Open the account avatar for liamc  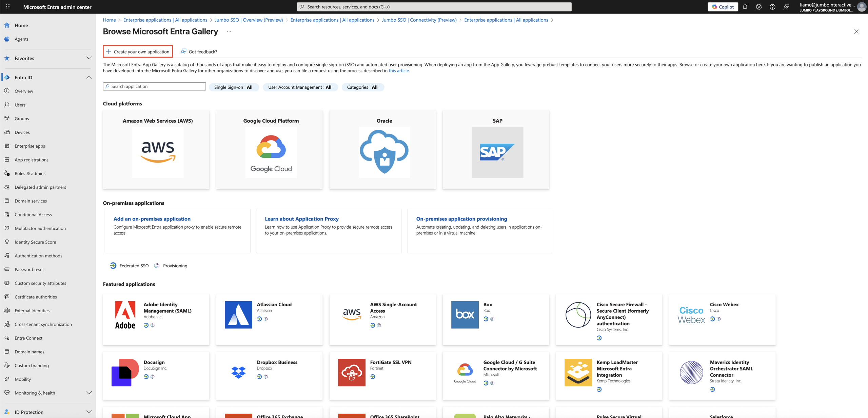coord(862,7)
